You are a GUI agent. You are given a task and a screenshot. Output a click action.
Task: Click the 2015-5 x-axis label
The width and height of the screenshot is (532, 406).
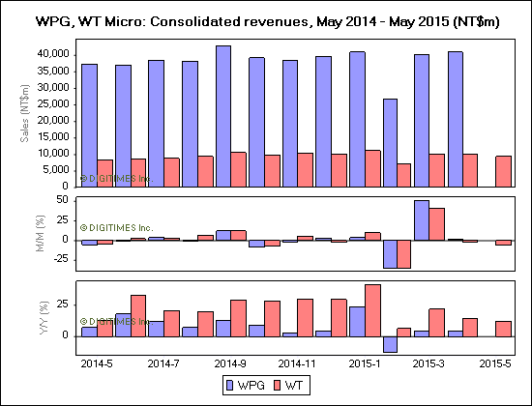point(495,363)
